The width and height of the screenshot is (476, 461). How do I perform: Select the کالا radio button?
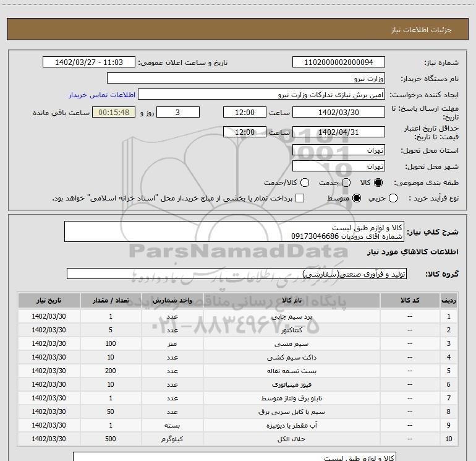(x=378, y=183)
